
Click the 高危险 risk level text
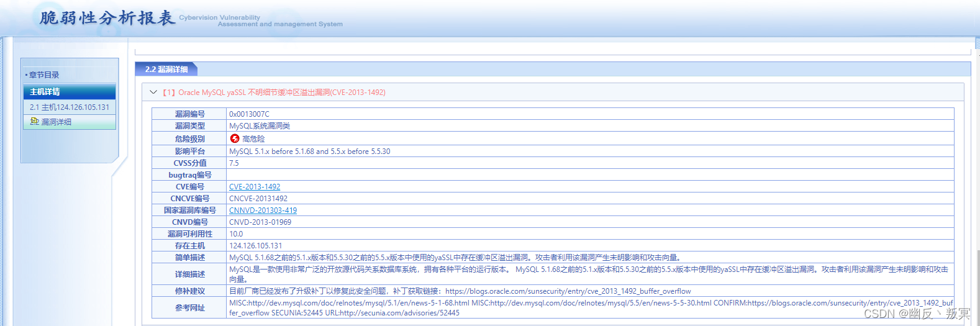[x=253, y=139]
